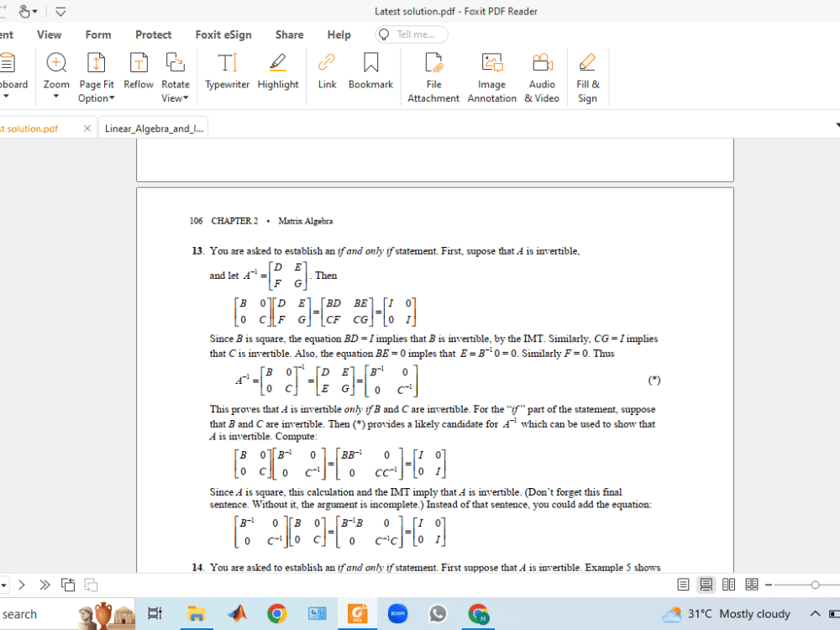Enable facing pages view mode
840x630 pixels.
click(x=728, y=584)
